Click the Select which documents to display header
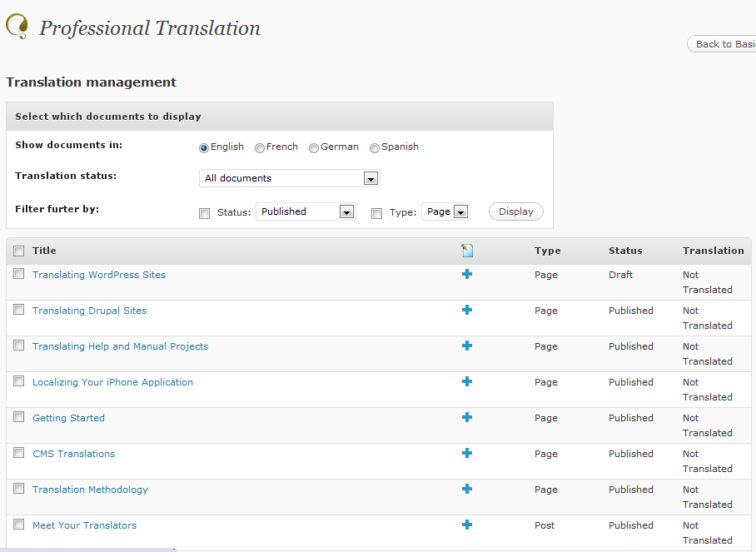 (108, 117)
